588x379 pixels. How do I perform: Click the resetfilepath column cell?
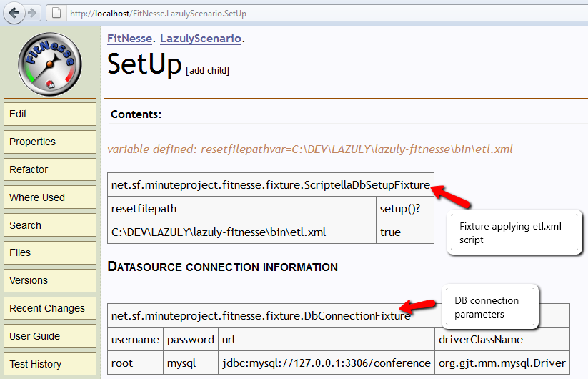pos(241,208)
